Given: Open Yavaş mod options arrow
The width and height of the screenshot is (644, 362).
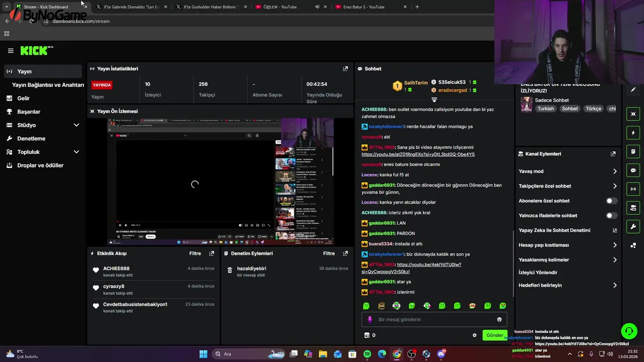Looking at the screenshot, I should pyautogui.click(x=615, y=171).
